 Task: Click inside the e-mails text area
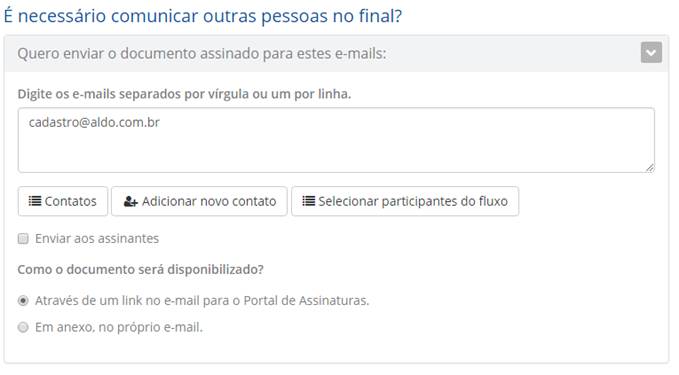tap(336, 140)
